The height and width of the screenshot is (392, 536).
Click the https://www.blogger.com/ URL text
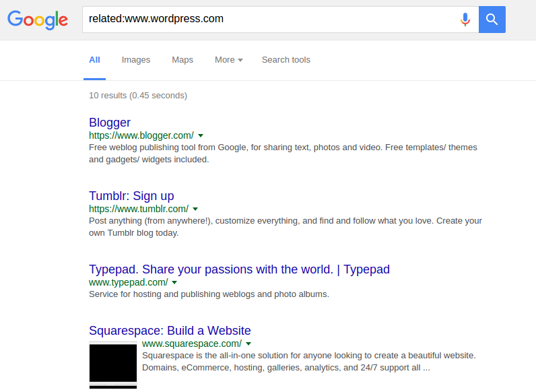tap(141, 136)
